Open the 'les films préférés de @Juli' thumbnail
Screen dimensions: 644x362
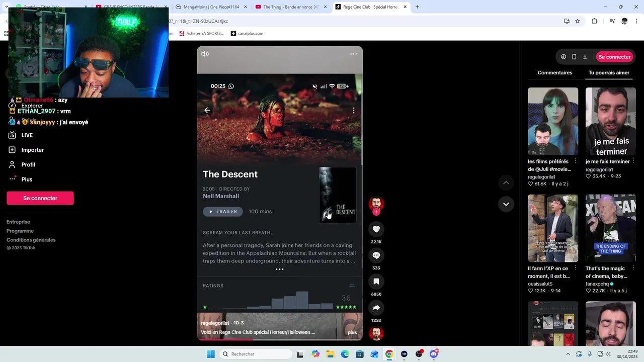coord(553,121)
